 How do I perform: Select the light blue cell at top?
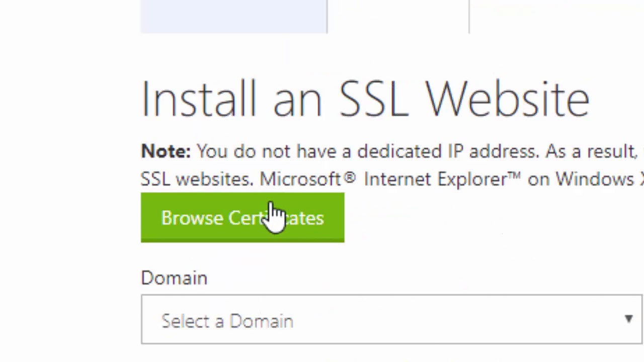(234, 16)
